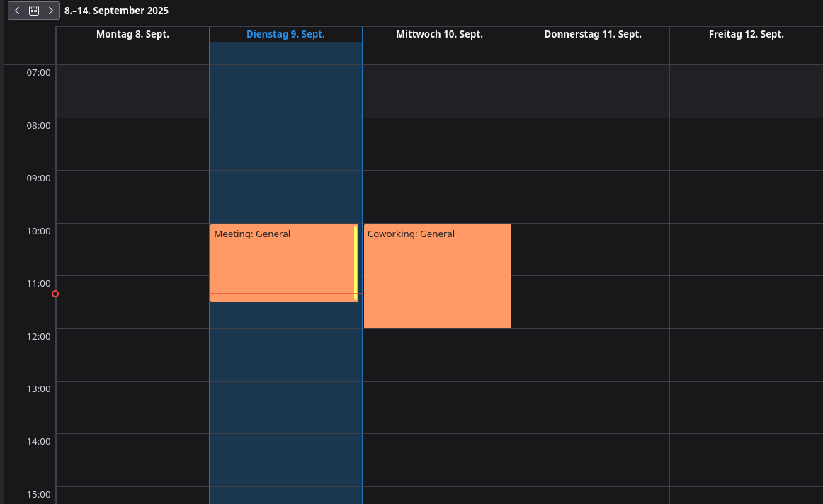Select the Donnerstag 11. Sept. header
The image size is (823, 504).
(593, 34)
